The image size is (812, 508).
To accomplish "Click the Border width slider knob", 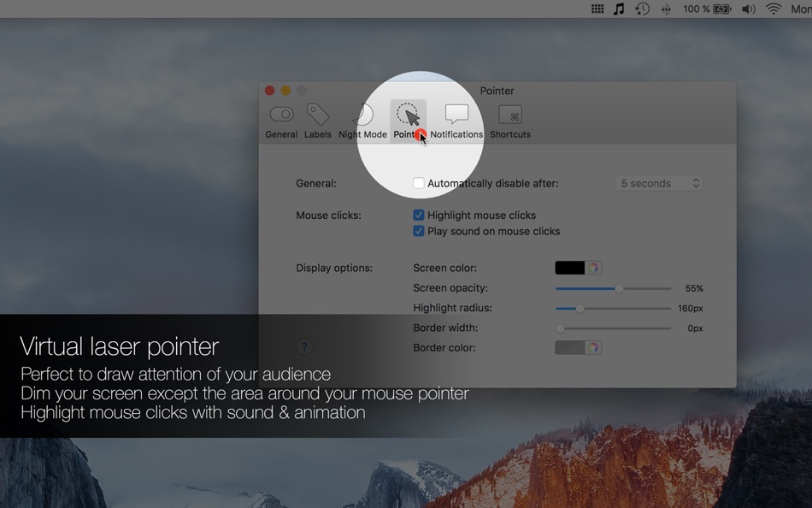I will coord(560,328).
